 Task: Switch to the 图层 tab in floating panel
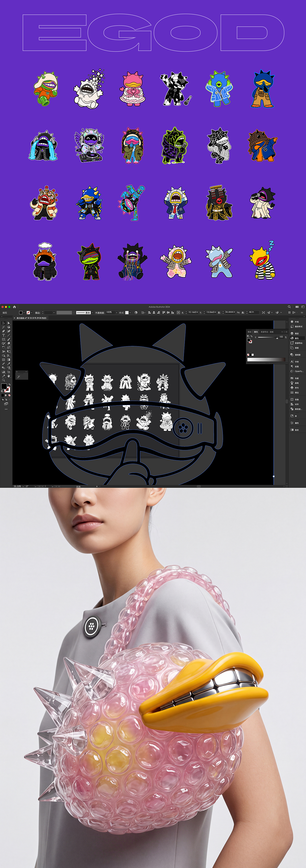click(250, 332)
